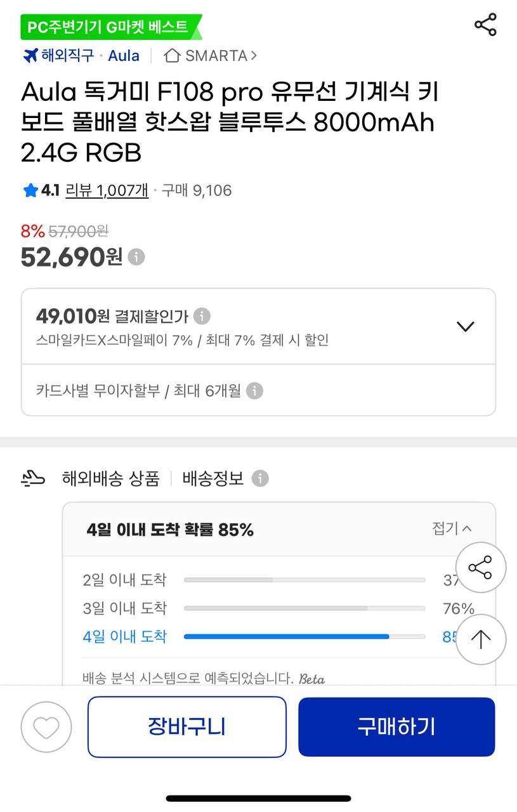Open the Aula brand link

124,56
